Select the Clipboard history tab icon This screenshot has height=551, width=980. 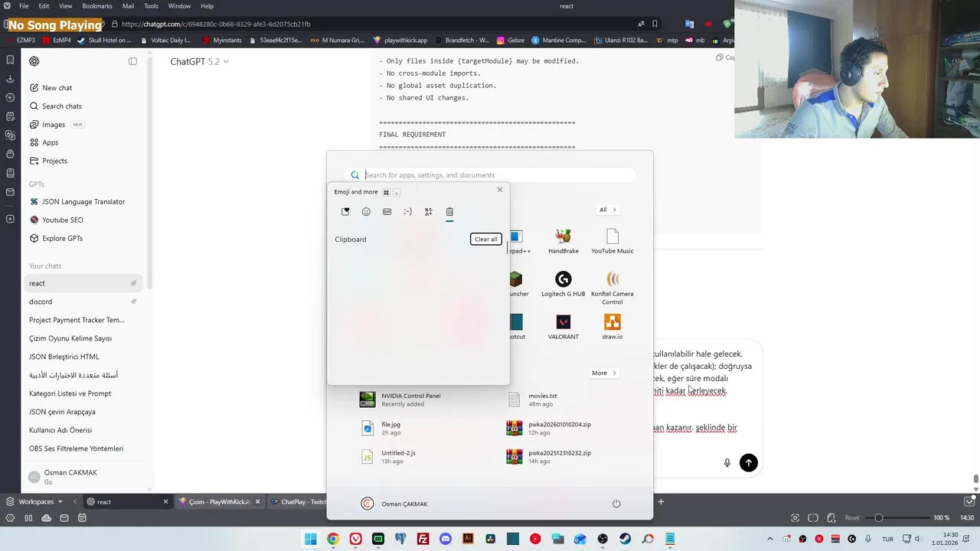pos(449,212)
